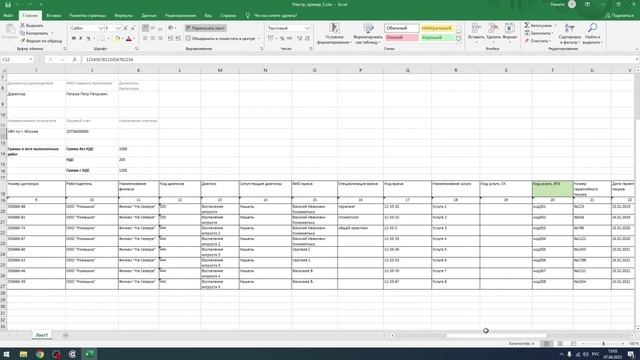
Task: Apply the Хороший (Good) cell style
Action: [x=437, y=38]
